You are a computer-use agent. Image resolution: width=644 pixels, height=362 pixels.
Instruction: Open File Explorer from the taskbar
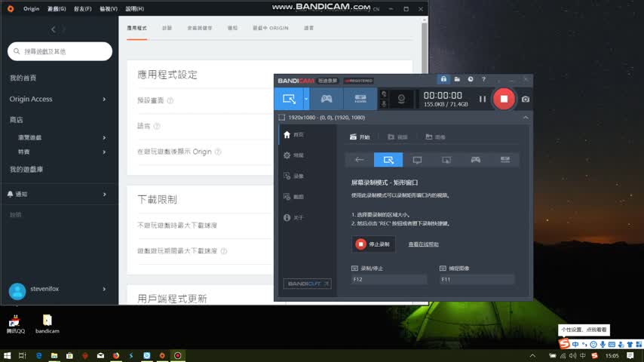point(54,355)
